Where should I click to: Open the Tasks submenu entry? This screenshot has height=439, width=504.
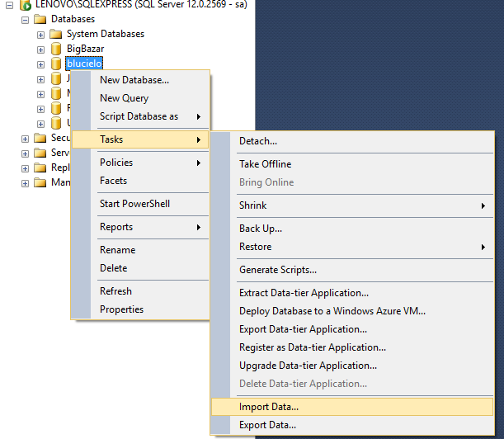click(140, 139)
